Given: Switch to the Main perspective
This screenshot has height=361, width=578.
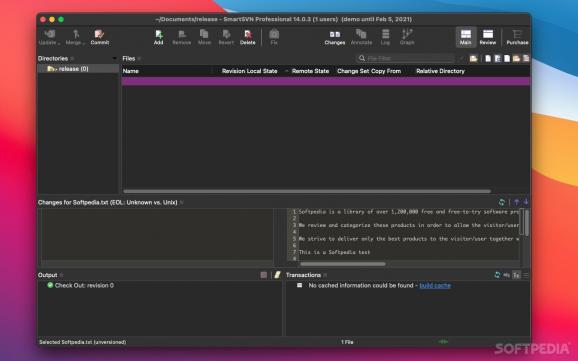Looking at the screenshot, I should click(x=466, y=37).
